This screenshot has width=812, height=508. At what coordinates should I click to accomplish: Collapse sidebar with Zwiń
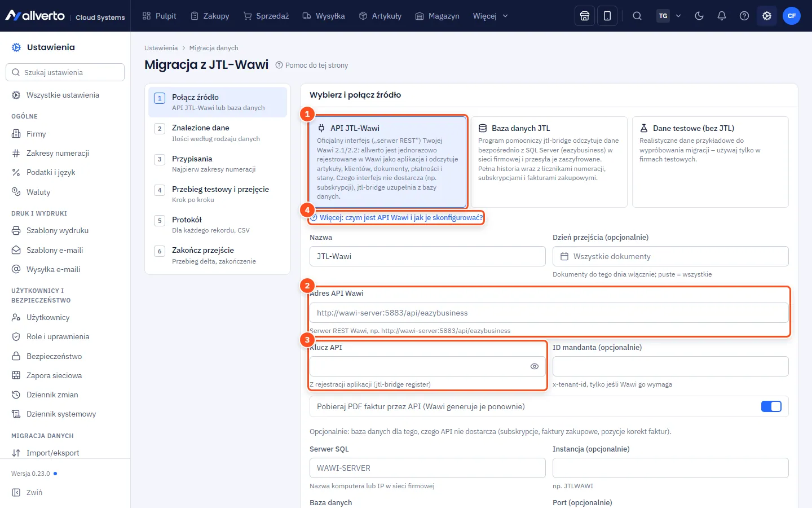pos(65,492)
